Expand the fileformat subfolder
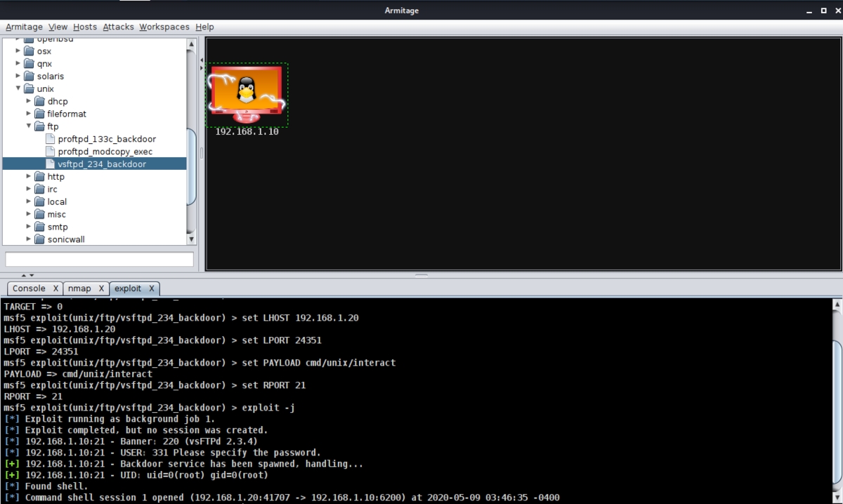Viewport: 843px width, 504px height. pos(29,114)
